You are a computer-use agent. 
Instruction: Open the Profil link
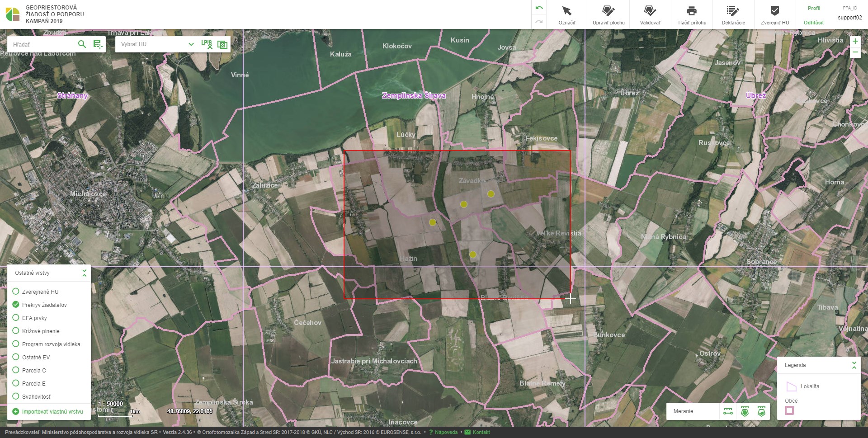coord(814,8)
